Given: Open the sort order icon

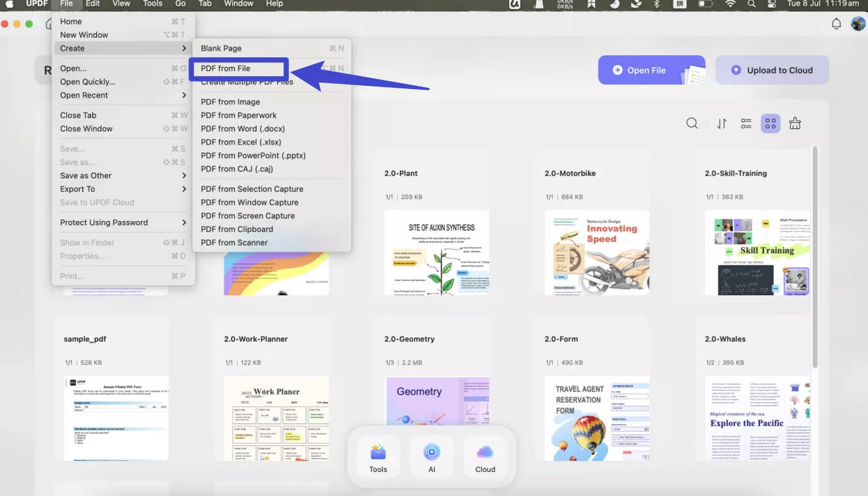Looking at the screenshot, I should pyautogui.click(x=722, y=124).
